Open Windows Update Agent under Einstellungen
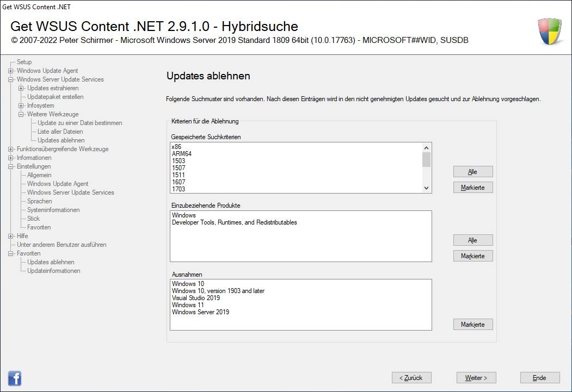 point(58,184)
